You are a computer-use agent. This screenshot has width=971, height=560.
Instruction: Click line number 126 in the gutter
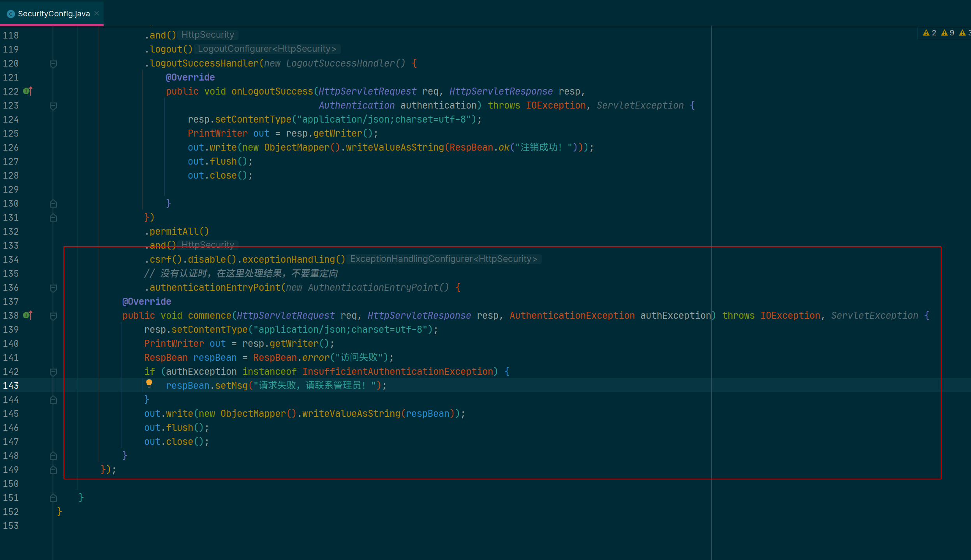coord(11,147)
